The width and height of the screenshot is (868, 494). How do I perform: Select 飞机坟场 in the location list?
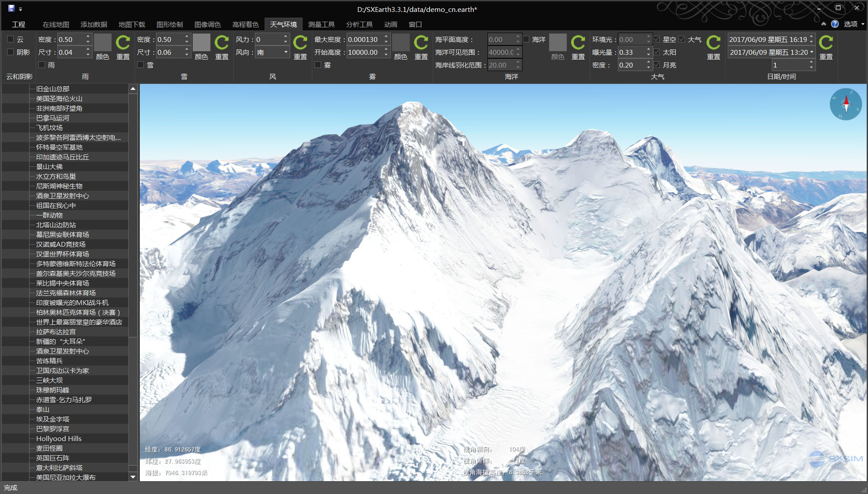[49, 128]
